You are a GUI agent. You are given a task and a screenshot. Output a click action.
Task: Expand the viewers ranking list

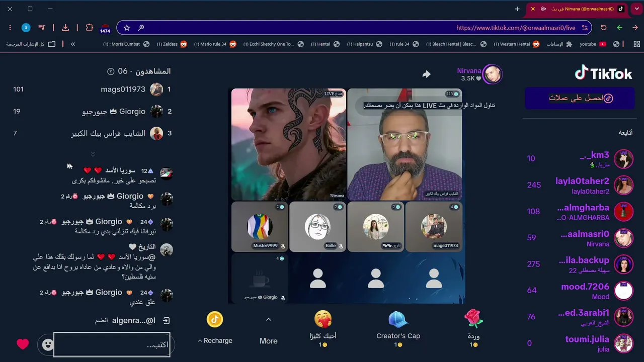(93, 154)
